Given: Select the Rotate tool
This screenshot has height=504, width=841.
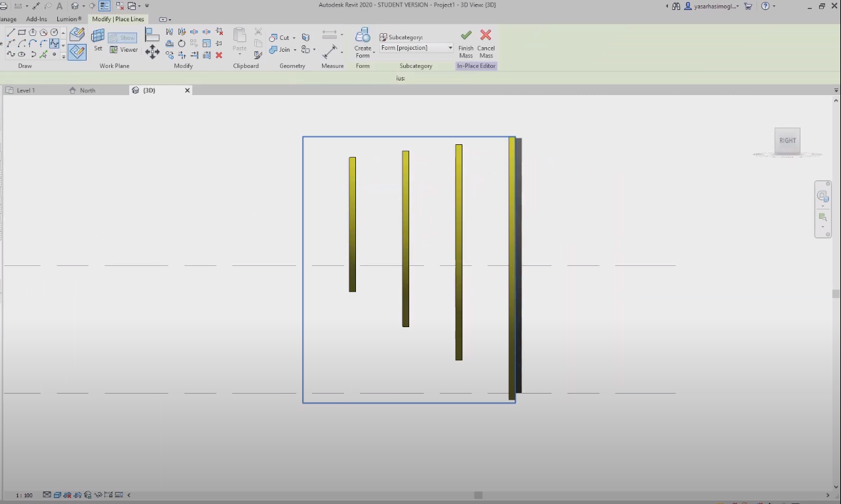Looking at the screenshot, I should (182, 43).
